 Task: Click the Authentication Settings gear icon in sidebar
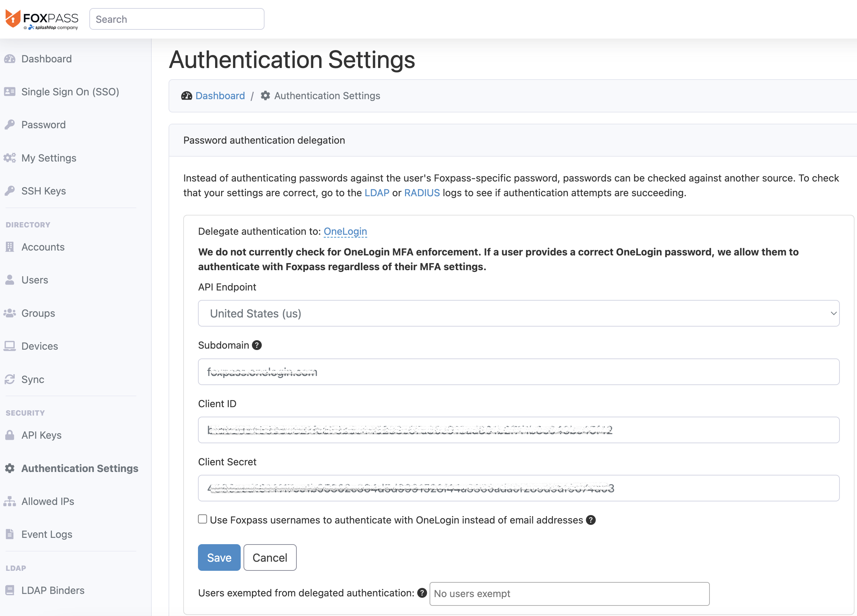pos(10,468)
